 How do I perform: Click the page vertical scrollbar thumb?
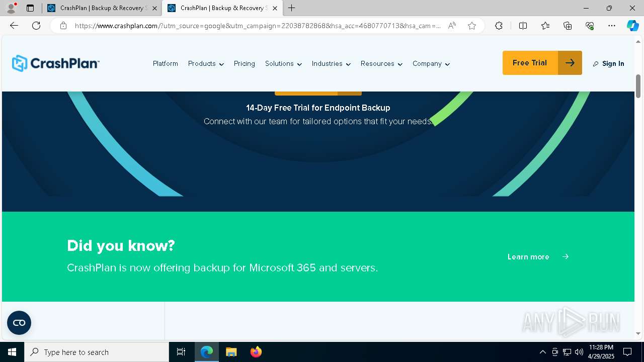[x=638, y=86]
